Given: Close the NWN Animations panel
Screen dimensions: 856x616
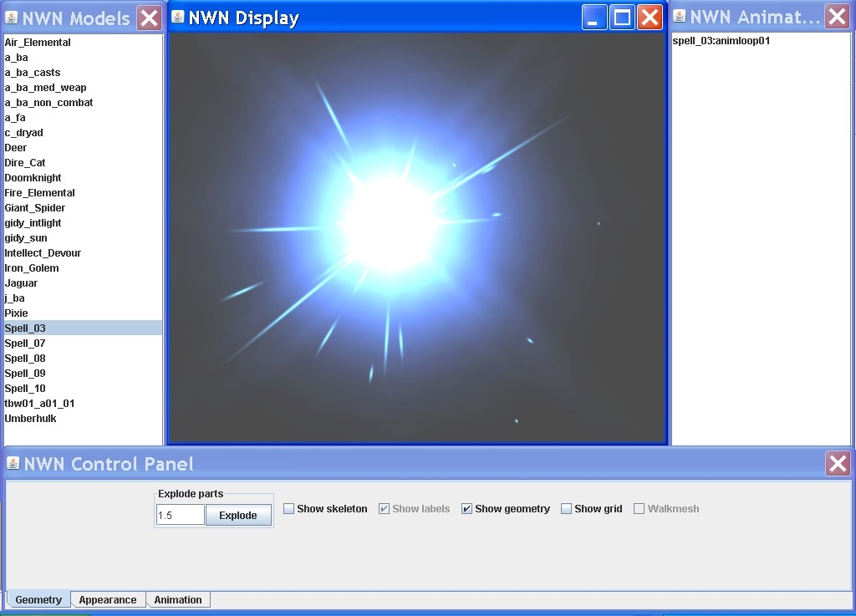Looking at the screenshot, I should 837,17.
